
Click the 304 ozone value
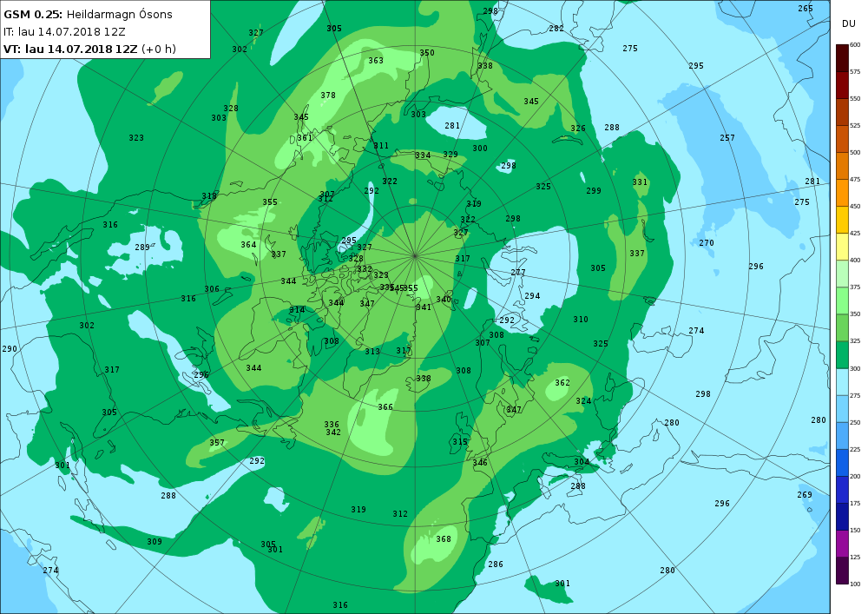tap(582, 461)
